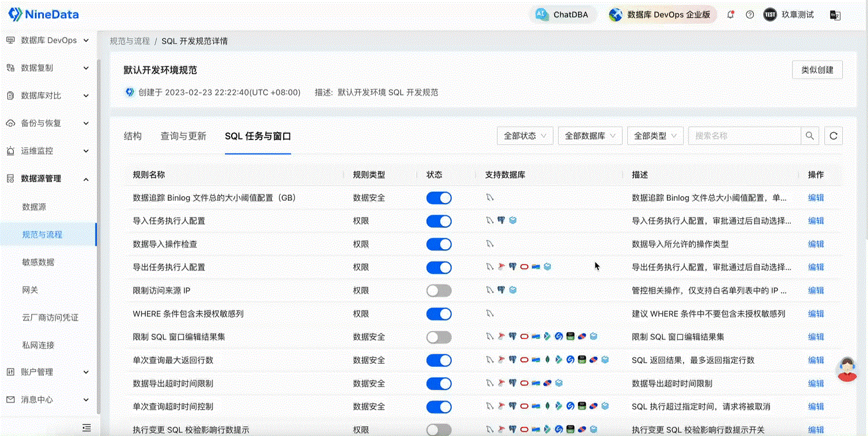Open the 全部数据库 filter dropdown
The height and width of the screenshot is (436, 868).
[590, 136]
